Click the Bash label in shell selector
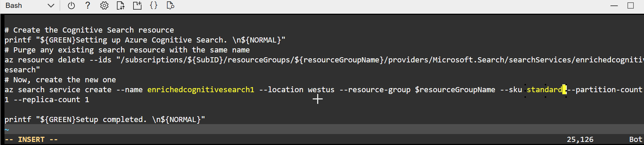 point(14,5)
